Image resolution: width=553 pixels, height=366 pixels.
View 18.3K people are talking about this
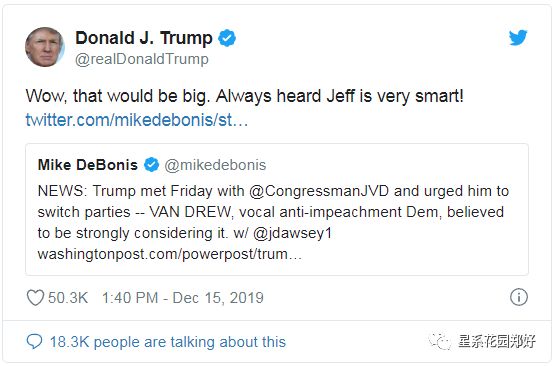click(x=168, y=342)
